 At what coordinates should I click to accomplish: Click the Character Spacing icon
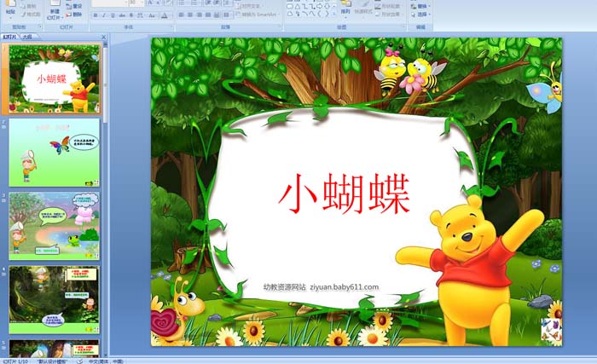[x=140, y=15]
